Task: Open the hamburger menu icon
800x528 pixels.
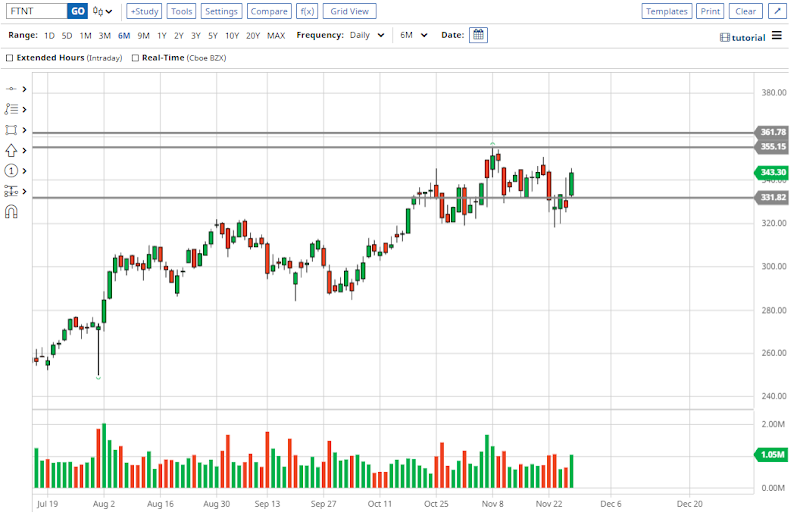Action: coord(777,36)
